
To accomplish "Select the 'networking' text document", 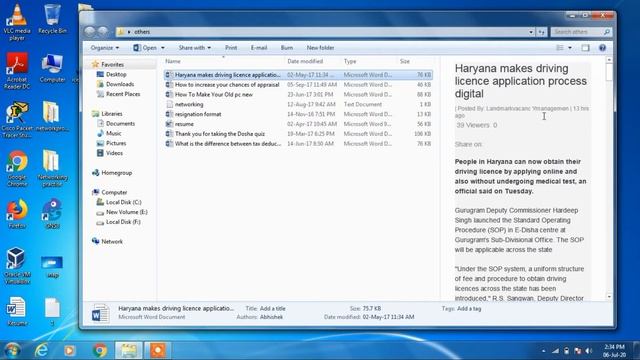I will [298, 104].
